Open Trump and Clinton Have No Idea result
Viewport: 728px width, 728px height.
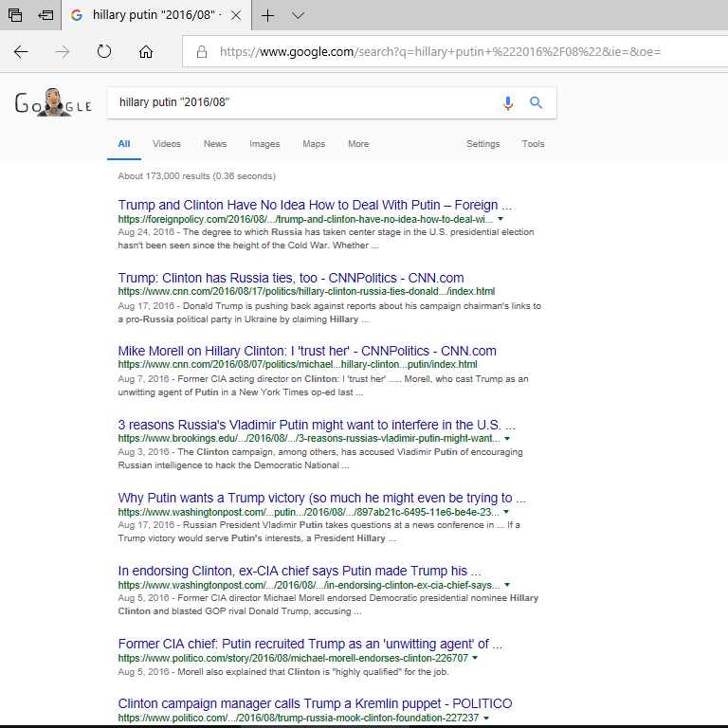(x=315, y=205)
